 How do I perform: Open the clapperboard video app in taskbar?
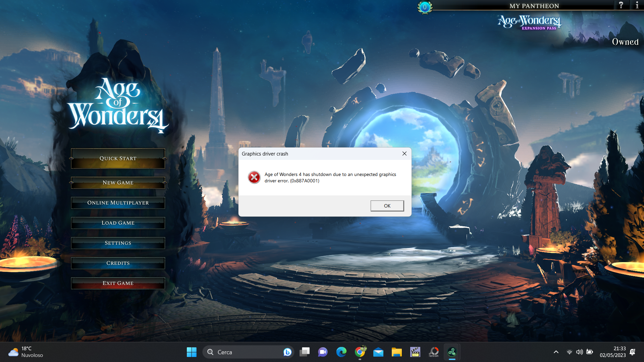pos(415,352)
